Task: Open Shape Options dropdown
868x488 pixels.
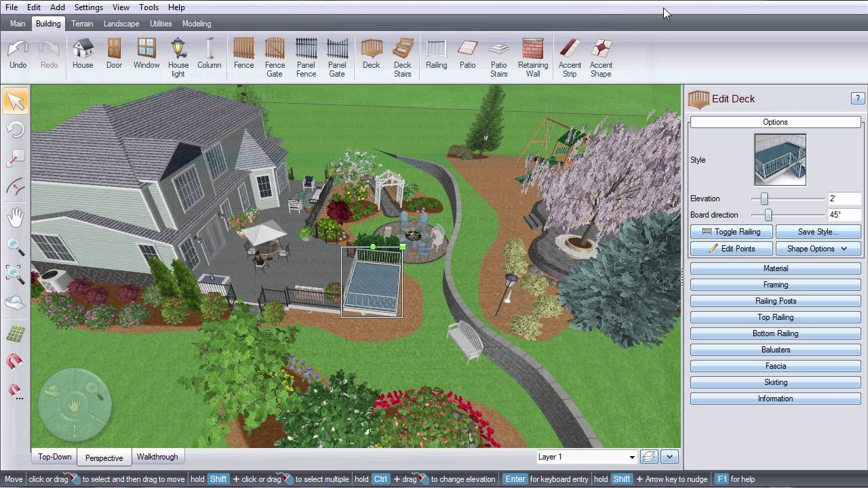Action: 818,249
